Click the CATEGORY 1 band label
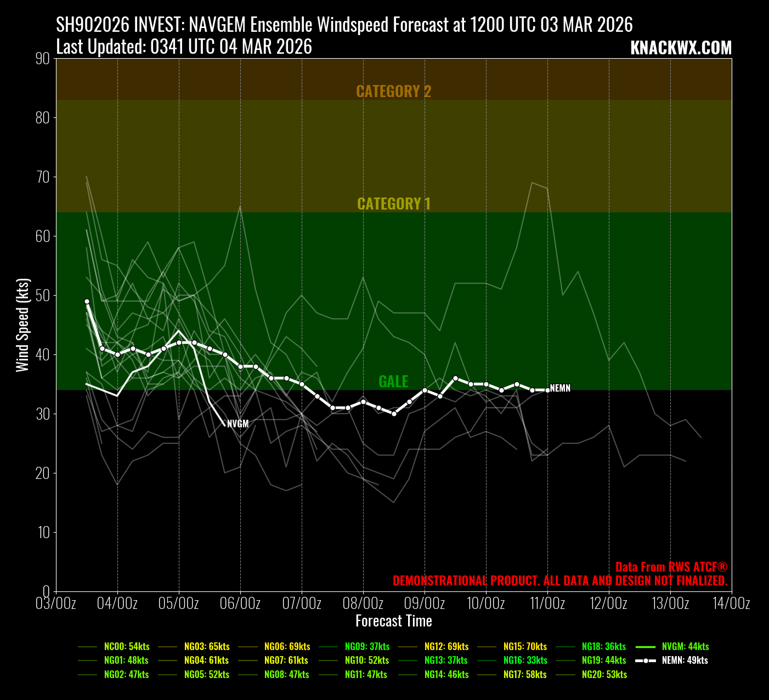Image resolution: width=769 pixels, height=700 pixels. (x=393, y=204)
